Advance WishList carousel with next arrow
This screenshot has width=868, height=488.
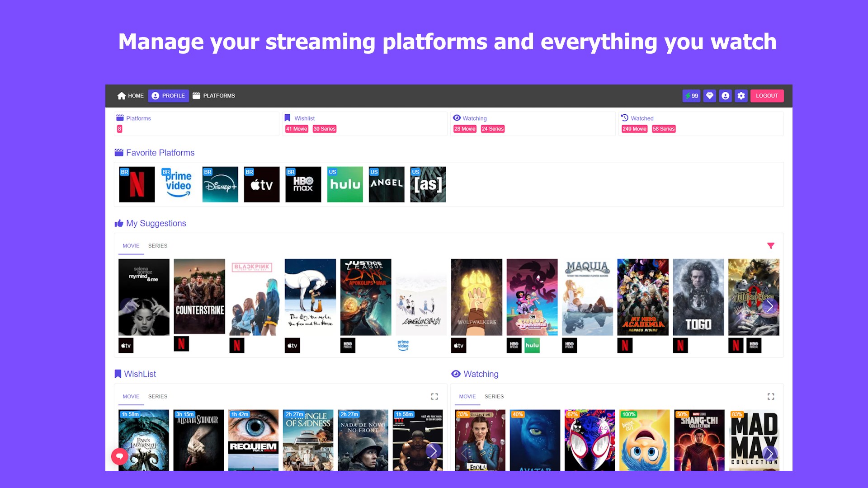click(433, 450)
